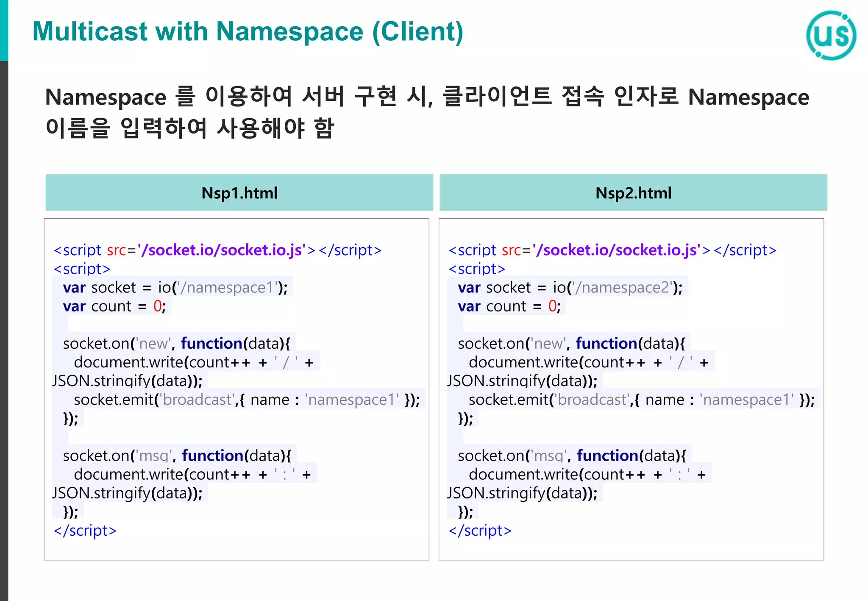Click the line '이름을 입력하여 사용해야 함'
This screenshot has height=601, width=868.
(190, 128)
